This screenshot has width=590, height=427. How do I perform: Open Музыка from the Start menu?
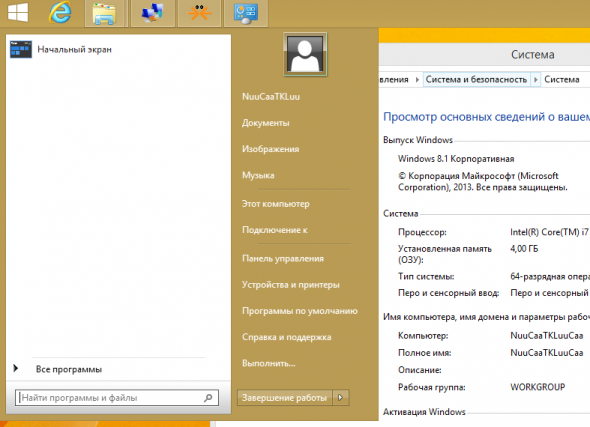258,175
